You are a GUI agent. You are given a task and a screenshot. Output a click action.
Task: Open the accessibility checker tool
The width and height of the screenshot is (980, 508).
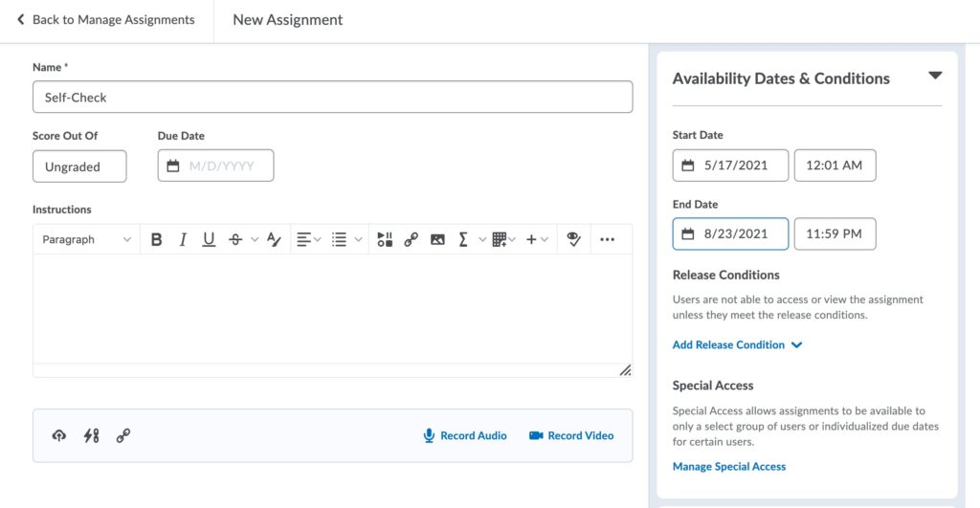(574, 240)
